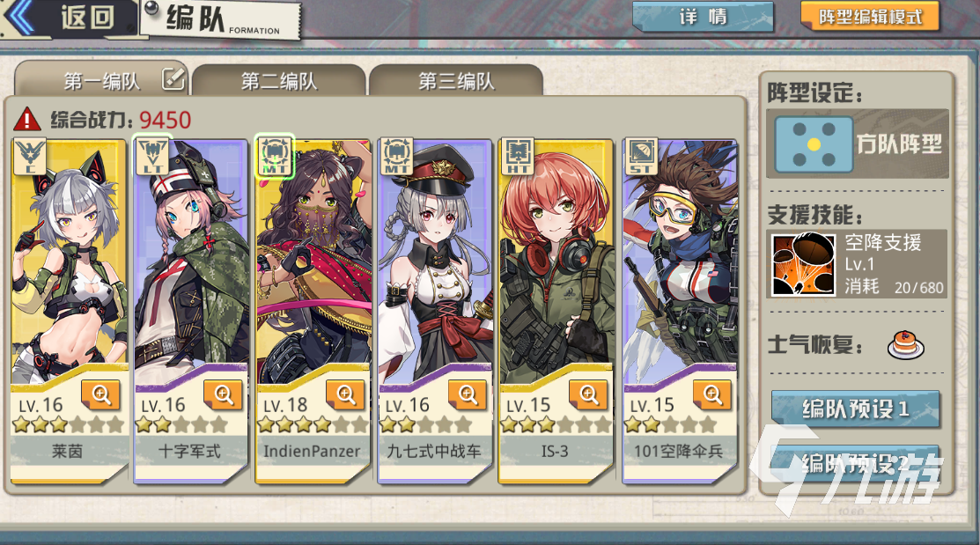Load 编队预设1 preset
The height and width of the screenshot is (545, 980).
point(855,409)
